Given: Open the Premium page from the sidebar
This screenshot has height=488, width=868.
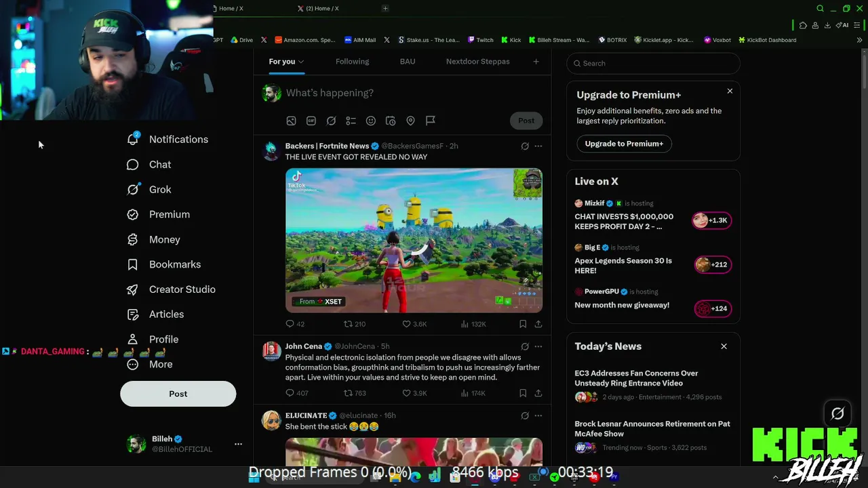Looking at the screenshot, I should pos(159,214).
